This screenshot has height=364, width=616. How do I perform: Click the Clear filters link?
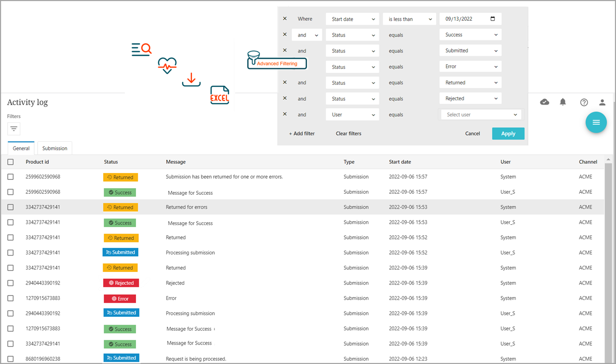tap(348, 134)
